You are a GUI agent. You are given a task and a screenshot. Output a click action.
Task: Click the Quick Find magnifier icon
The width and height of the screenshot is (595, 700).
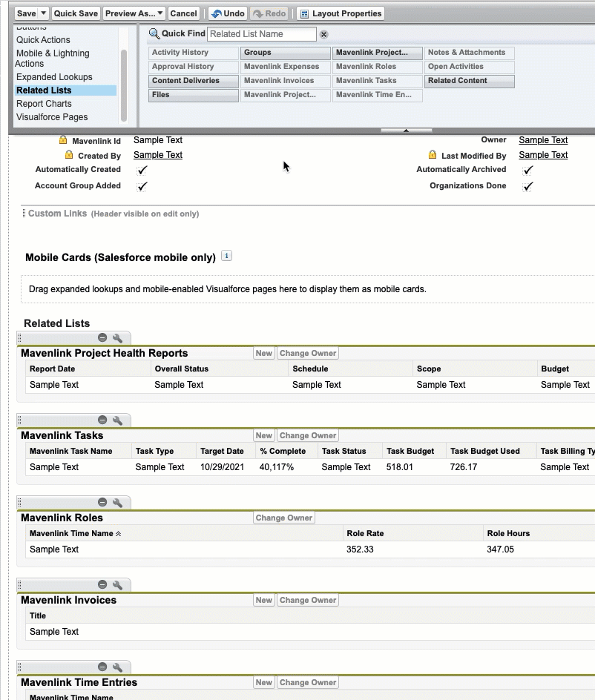154,33
